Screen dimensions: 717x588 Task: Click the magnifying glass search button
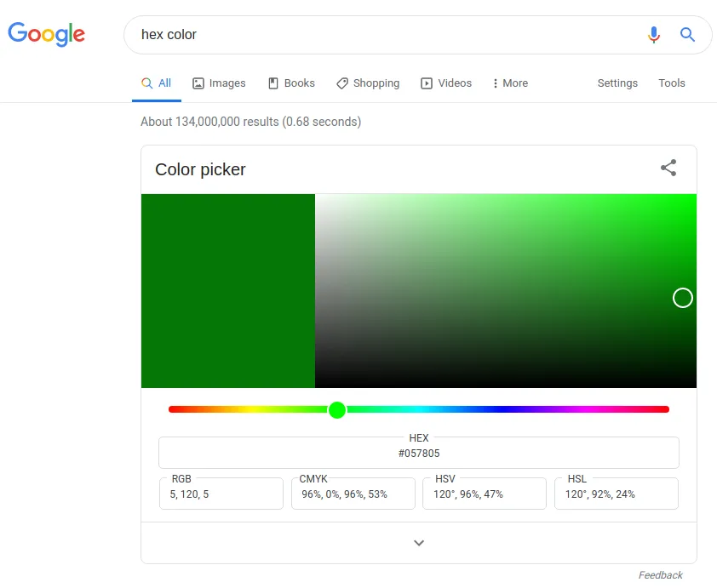point(687,34)
